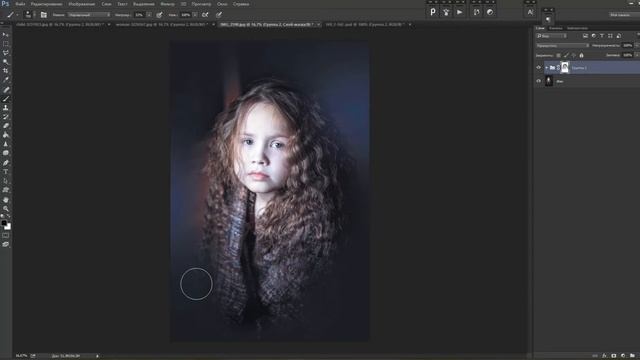
Task: Click the brush flow value field
Action: (185, 15)
